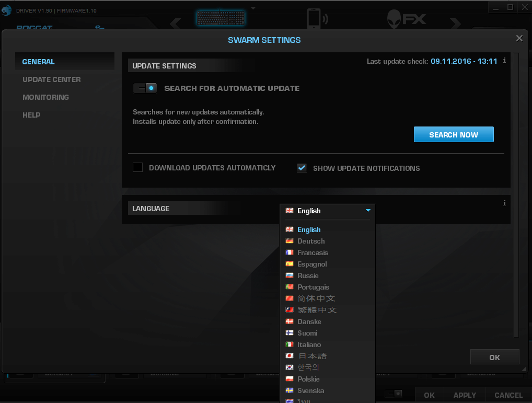Open the smartphone device icon
Screen dimensions: 532x403
point(318,19)
